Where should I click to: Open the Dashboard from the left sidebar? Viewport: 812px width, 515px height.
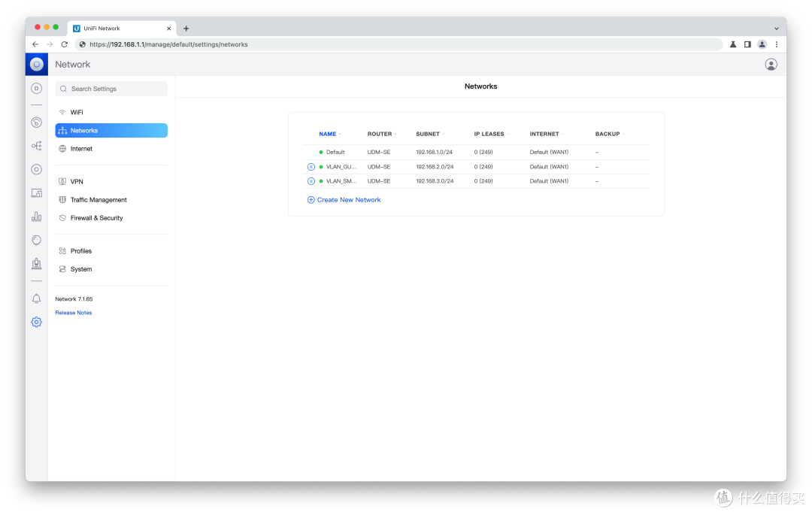tap(36, 88)
